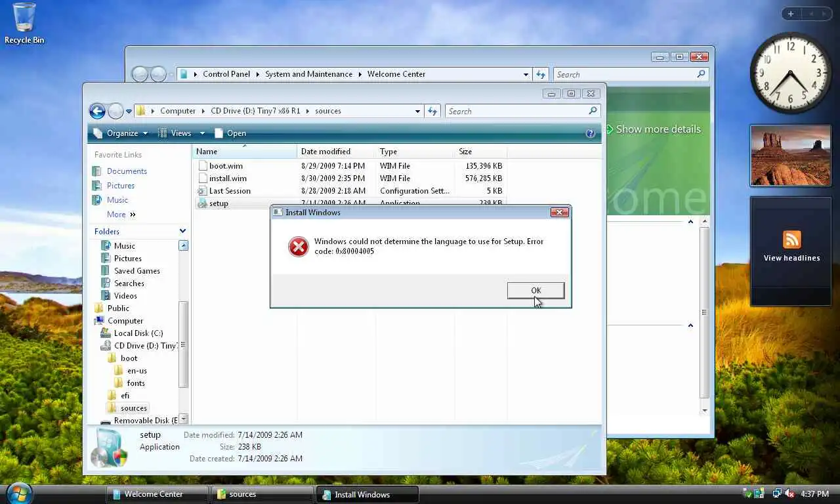Click View headlines in the feed gadget

[x=791, y=259]
